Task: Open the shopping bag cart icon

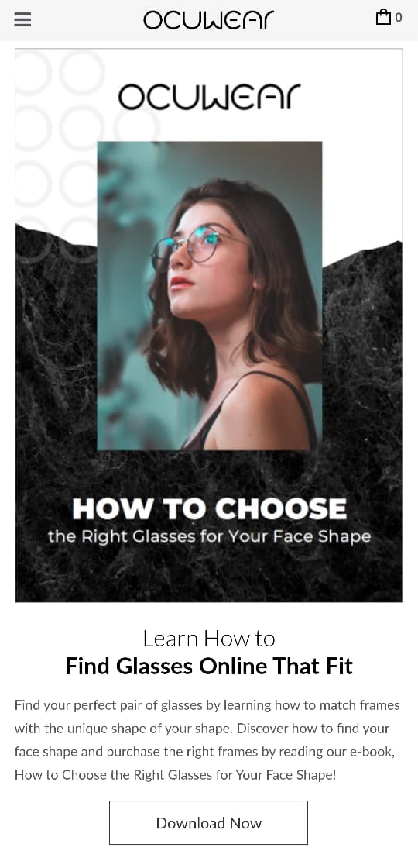Action: tap(383, 17)
